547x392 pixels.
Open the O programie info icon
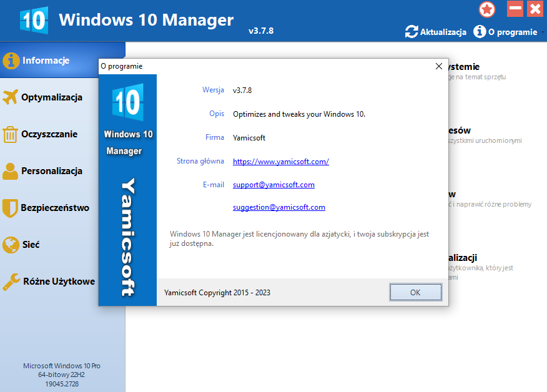(480, 31)
